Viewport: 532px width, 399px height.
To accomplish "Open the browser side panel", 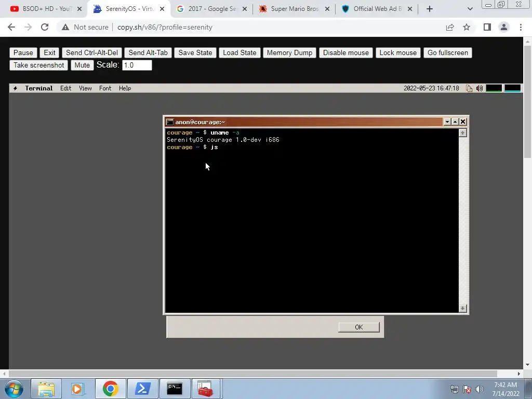I will (487, 27).
